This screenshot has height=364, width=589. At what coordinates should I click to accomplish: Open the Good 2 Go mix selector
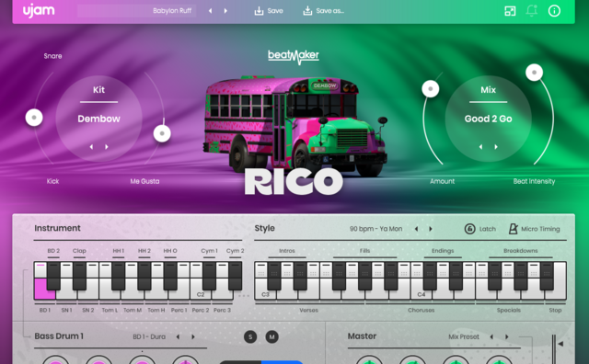[488, 119]
